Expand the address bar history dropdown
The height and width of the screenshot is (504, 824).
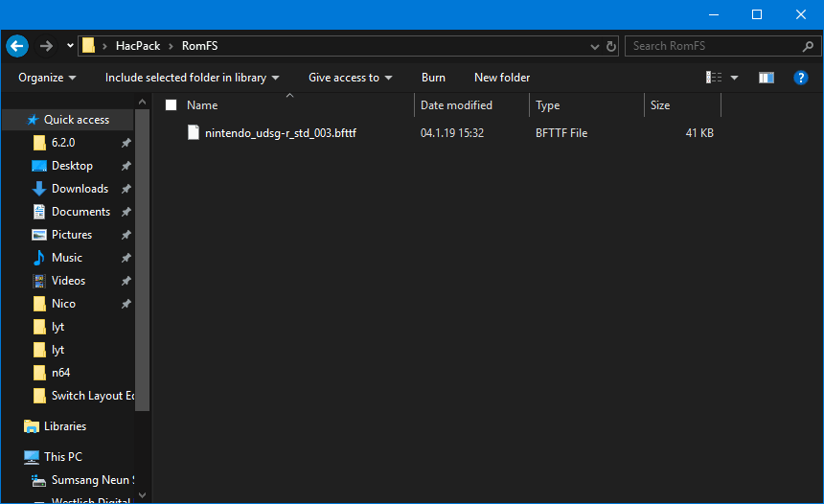point(594,46)
